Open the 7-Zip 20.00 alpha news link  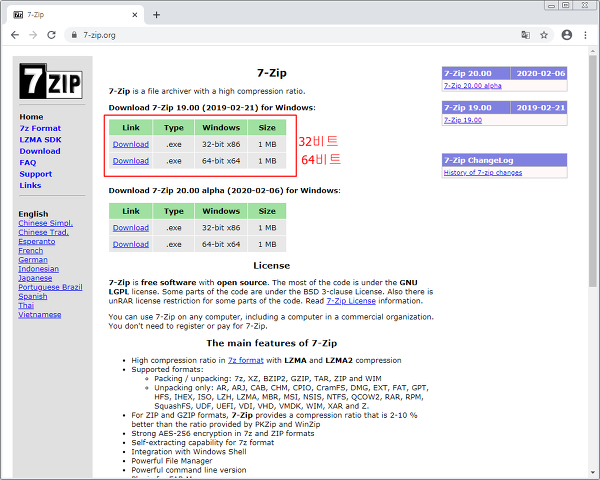point(473,86)
